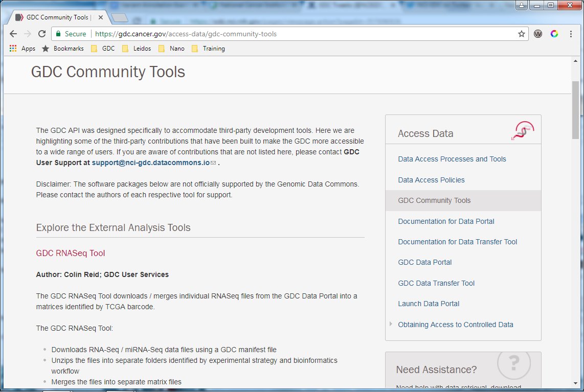
Task: Open Documentation for Data Transfer Tool link
Action: pos(457,242)
